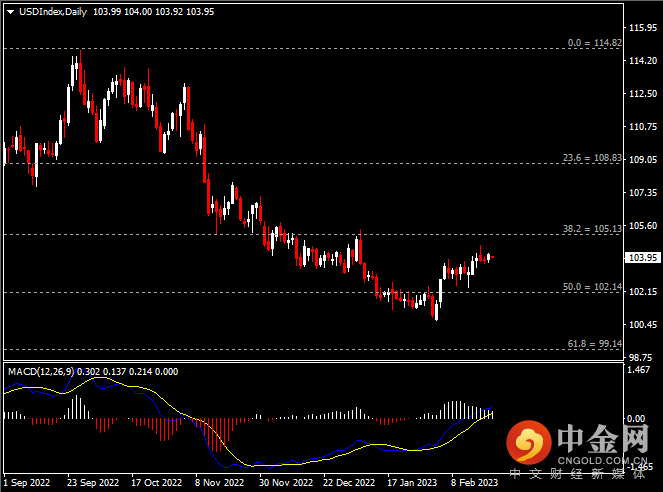Click the 100.45 price axis label
This screenshot has width=663, height=492.
[x=641, y=324]
